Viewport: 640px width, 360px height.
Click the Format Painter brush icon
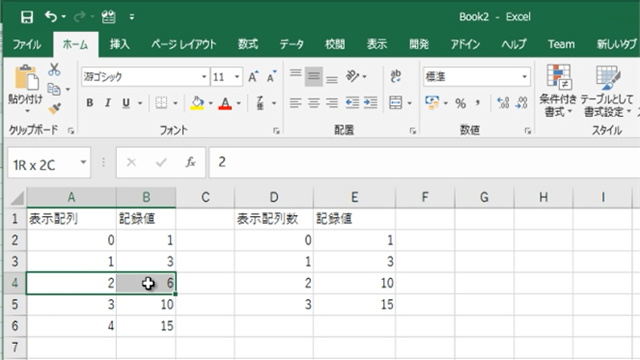click(x=54, y=108)
